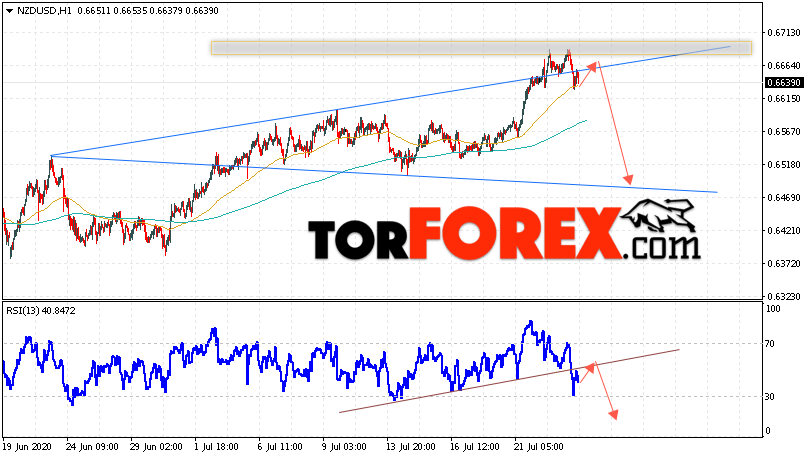Select the date label 29 Jun 02:00
This screenshot has width=808, height=458.
tap(156, 446)
